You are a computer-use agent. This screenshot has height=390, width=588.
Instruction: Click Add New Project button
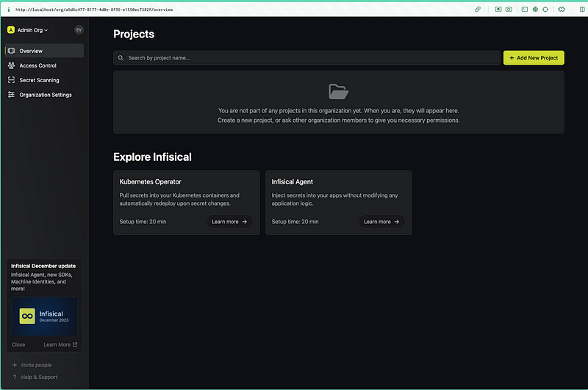(534, 57)
